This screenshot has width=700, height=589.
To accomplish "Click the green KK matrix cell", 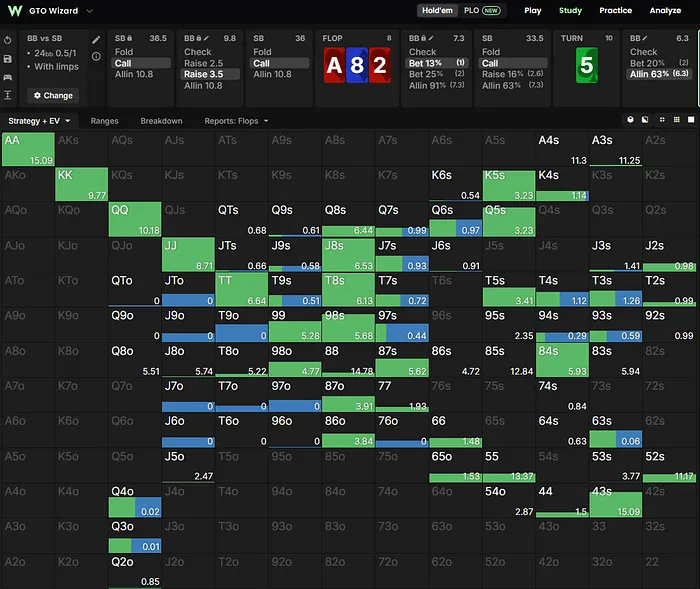I will pos(81,184).
